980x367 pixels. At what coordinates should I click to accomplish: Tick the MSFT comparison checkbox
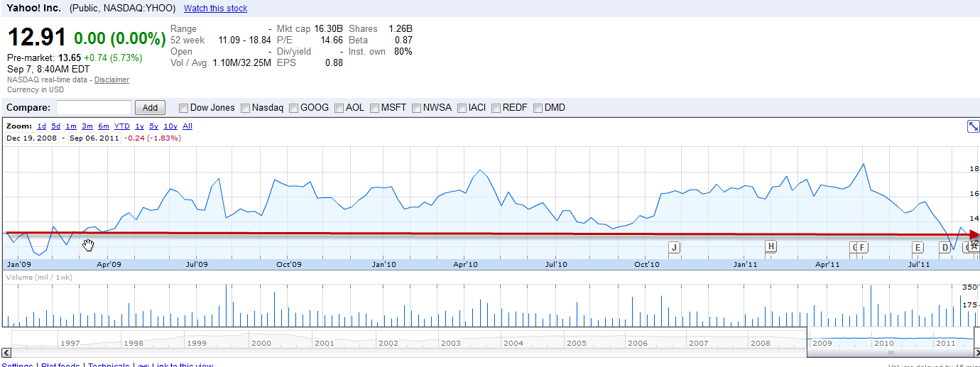click(x=374, y=108)
